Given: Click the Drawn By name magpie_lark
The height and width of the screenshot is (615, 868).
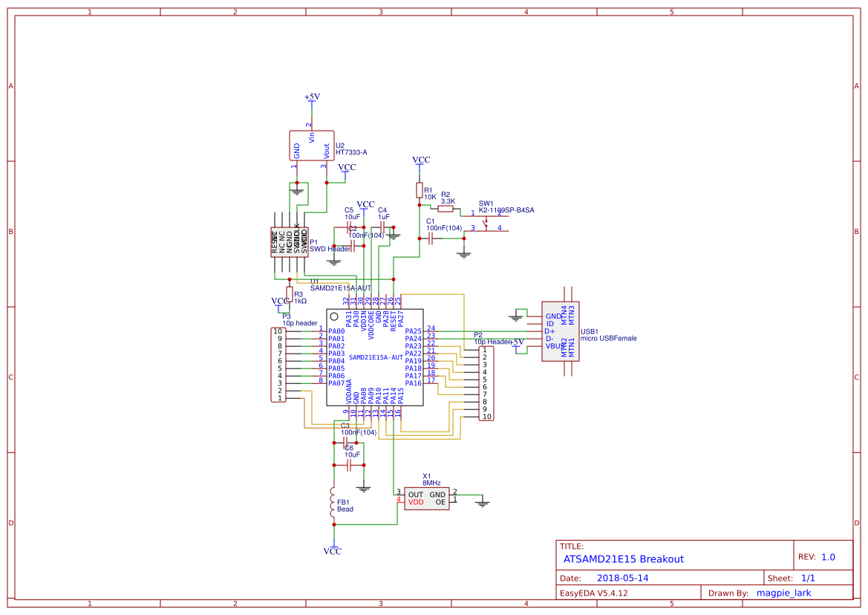Looking at the screenshot, I should coord(784,592).
